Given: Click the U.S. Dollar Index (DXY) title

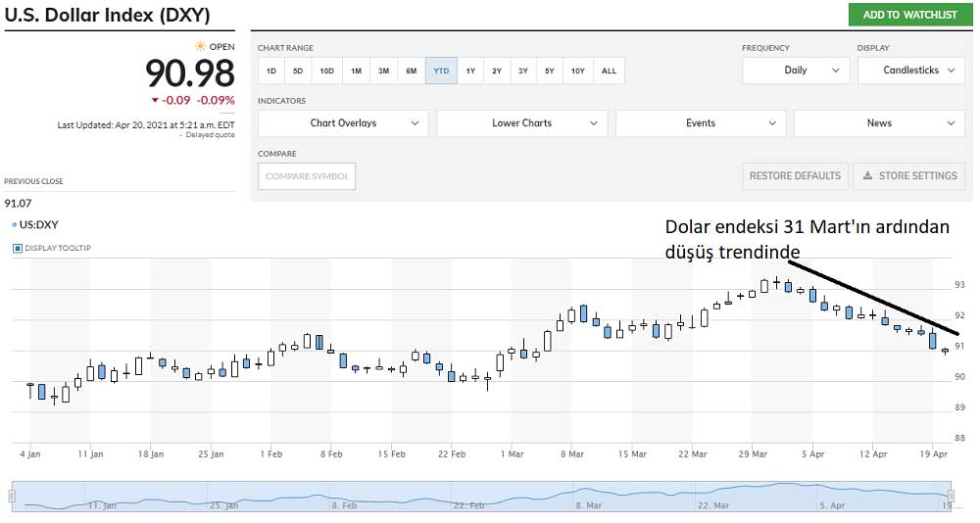Looking at the screenshot, I should pos(108,15).
